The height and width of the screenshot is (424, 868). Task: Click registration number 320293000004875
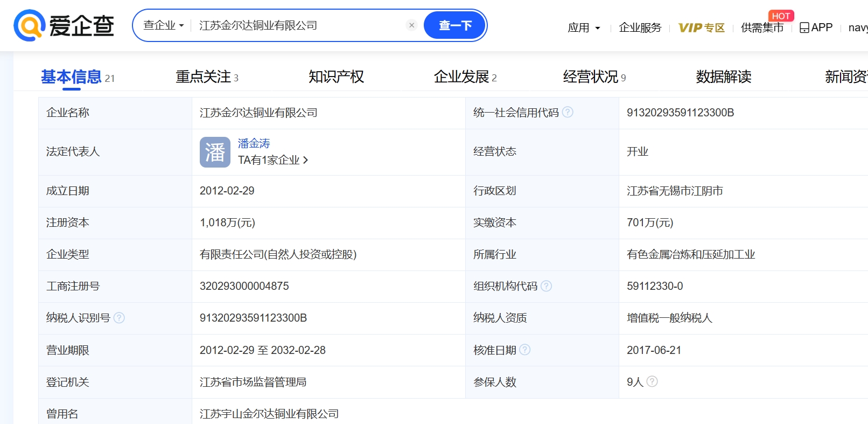coord(244,286)
